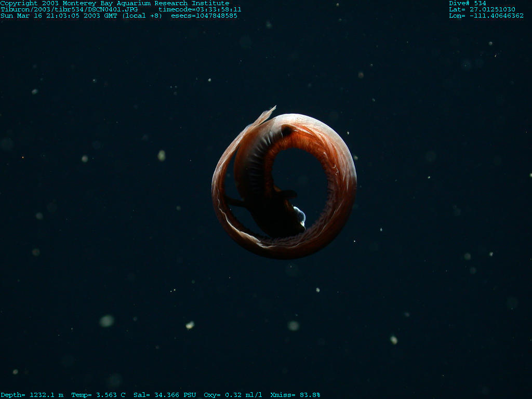Click the Depth= 1232.1 m readout
The height and width of the screenshot is (399, 532).
[x=32, y=395]
